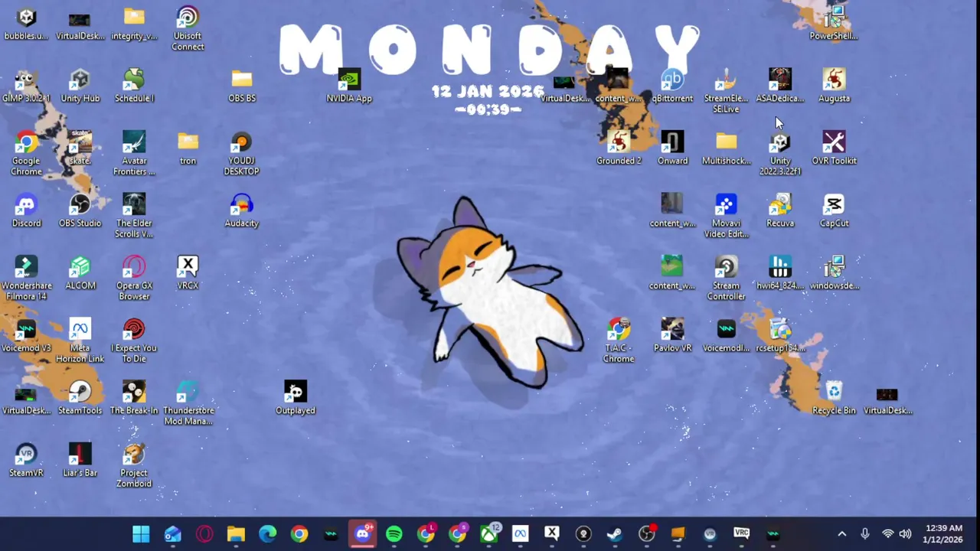980x551 pixels.
Task: Open the OBS BS folder
Action: [241, 86]
